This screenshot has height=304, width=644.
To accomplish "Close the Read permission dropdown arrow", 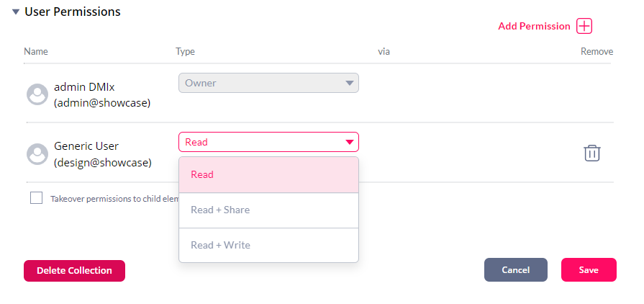I will [350, 143].
